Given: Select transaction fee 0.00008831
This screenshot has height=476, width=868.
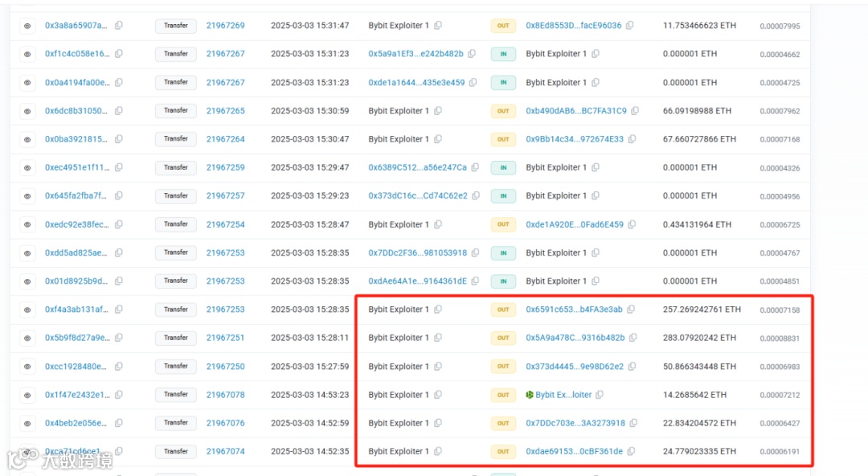Looking at the screenshot, I should click(780, 338).
